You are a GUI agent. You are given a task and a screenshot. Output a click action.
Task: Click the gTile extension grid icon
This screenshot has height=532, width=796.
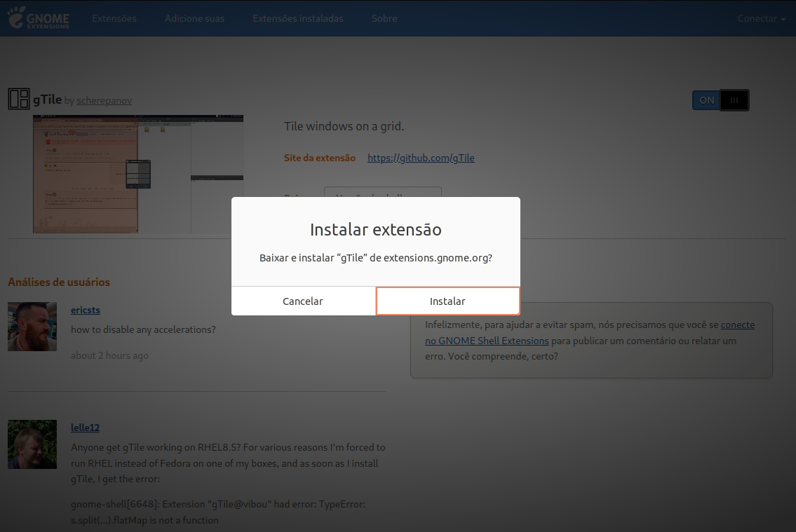coord(19,99)
